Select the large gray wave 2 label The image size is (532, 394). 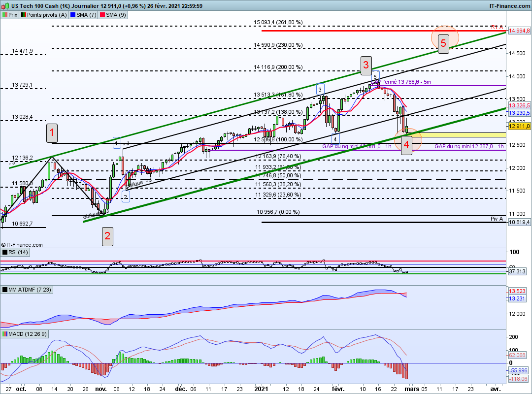[x=107, y=236]
